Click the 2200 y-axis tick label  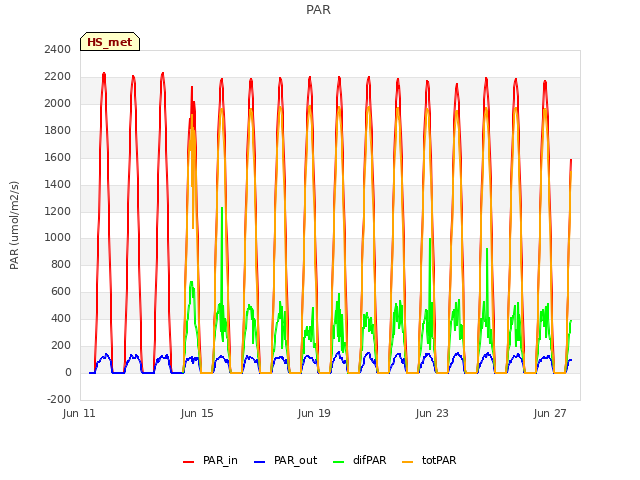click(58, 77)
